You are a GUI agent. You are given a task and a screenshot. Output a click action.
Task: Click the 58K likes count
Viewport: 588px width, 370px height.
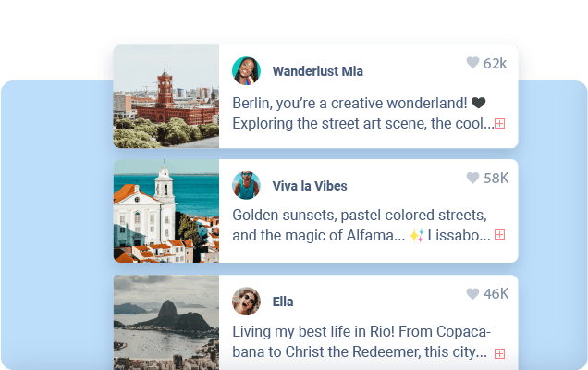point(496,179)
